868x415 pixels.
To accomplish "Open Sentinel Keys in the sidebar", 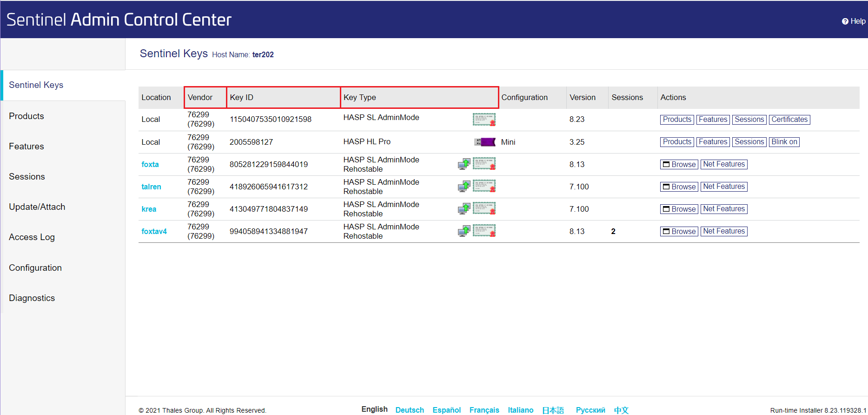I will click(x=63, y=85).
